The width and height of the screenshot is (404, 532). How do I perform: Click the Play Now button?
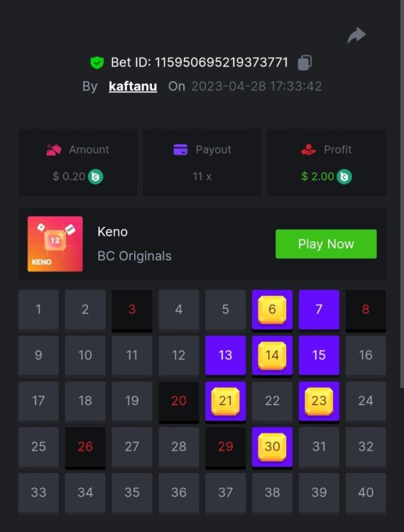pos(326,244)
